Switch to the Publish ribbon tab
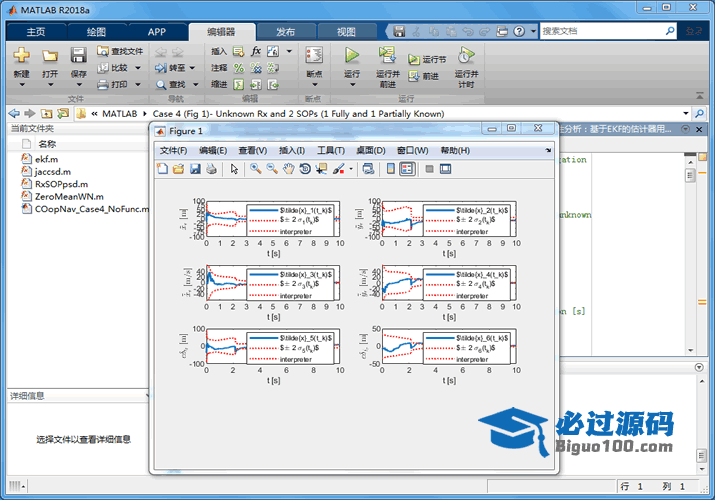 pos(285,31)
